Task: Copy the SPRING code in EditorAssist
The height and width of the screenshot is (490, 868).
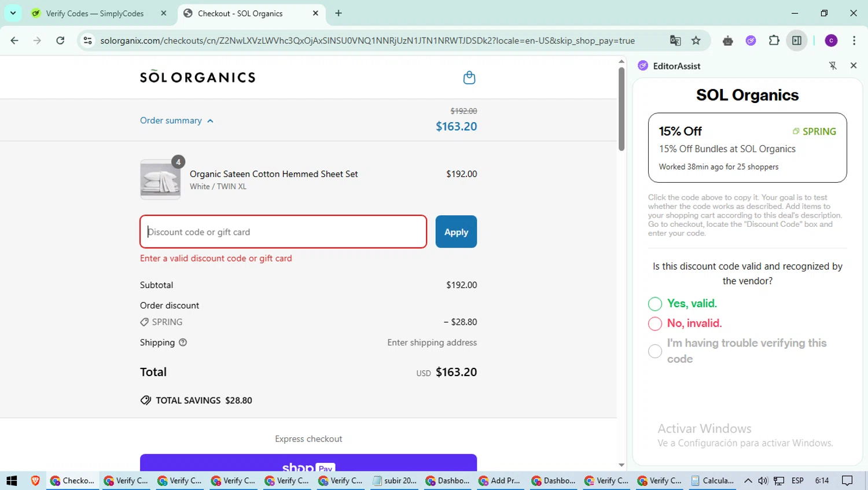Action: tap(814, 131)
